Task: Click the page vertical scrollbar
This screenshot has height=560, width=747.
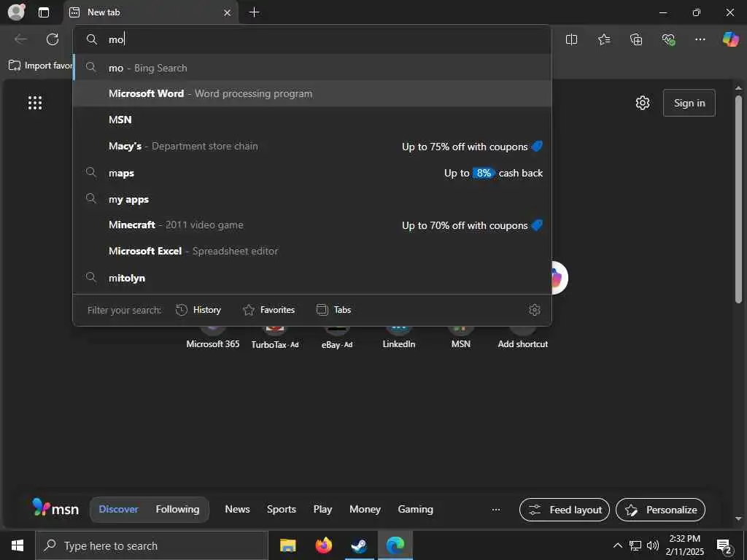Action: (738, 200)
